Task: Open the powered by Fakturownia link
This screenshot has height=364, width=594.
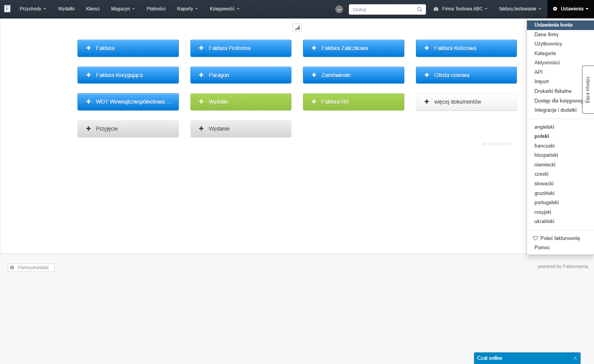Action: tap(563, 267)
